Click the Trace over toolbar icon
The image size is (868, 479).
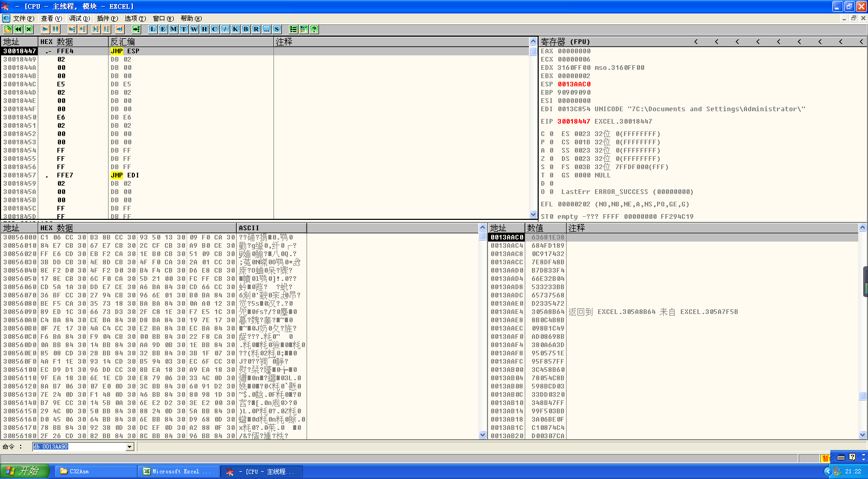[x=106, y=29]
